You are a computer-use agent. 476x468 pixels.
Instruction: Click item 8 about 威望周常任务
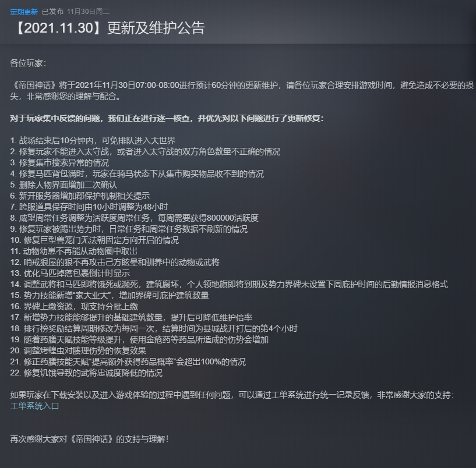[x=134, y=218]
